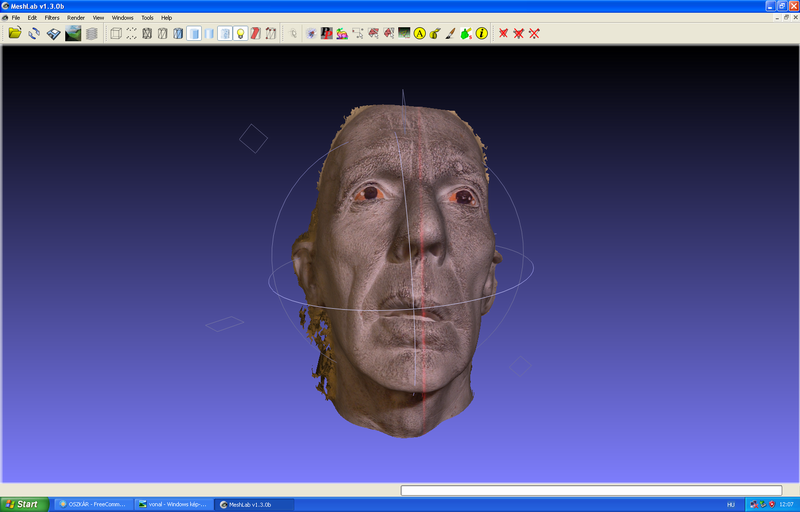
Task: Open the Filters menu
Action: click(52, 17)
